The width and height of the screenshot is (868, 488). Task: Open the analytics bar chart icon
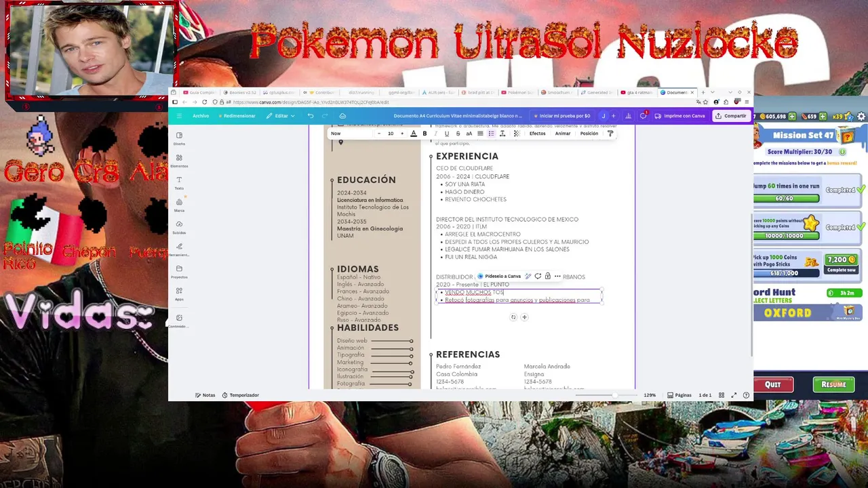(x=629, y=116)
